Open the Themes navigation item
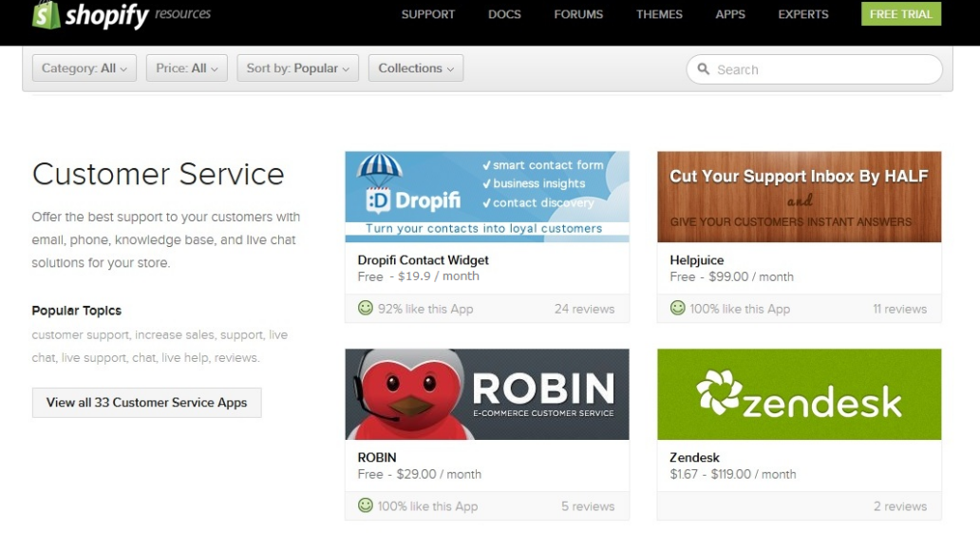 pos(659,14)
